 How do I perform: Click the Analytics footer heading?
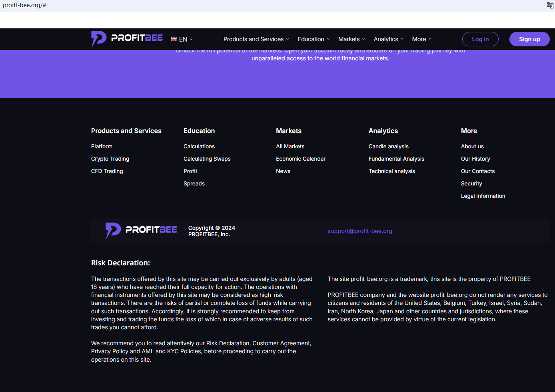coord(383,131)
